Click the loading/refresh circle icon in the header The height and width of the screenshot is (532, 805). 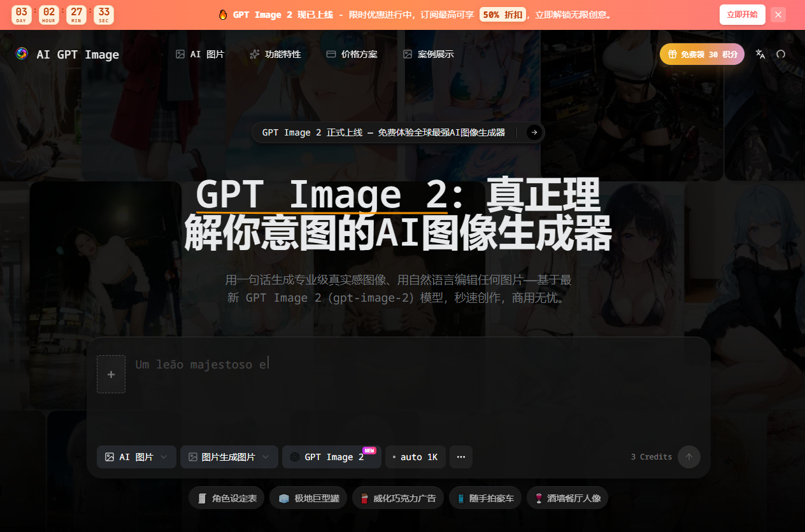[781, 54]
